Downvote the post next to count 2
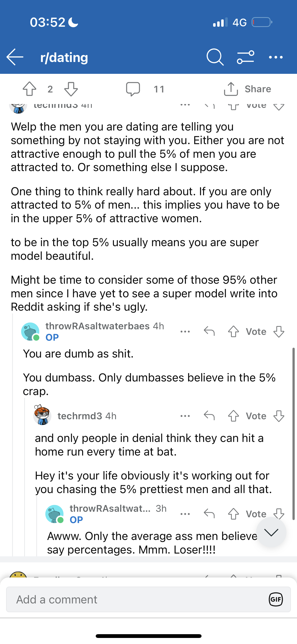 click(x=71, y=89)
